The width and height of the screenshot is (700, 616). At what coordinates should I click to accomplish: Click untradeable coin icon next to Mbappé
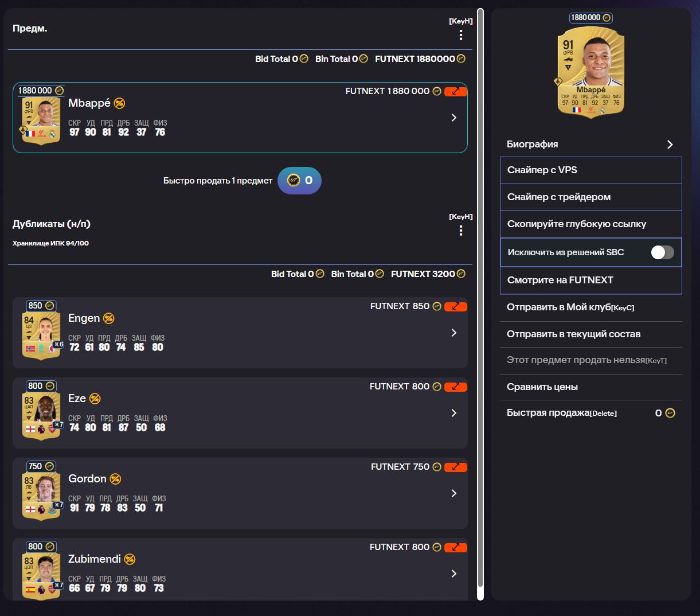[119, 103]
